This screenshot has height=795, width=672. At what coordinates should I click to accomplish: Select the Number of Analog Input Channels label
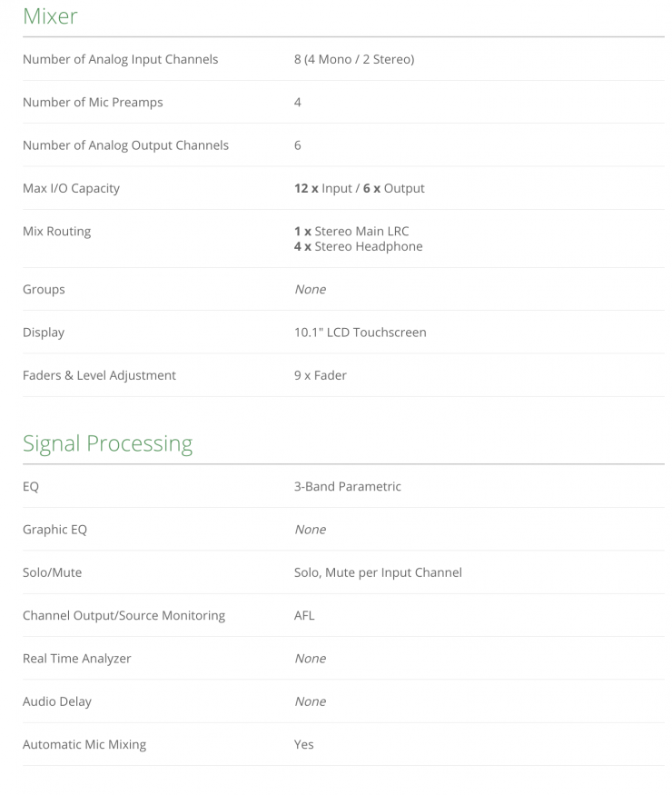point(120,60)
